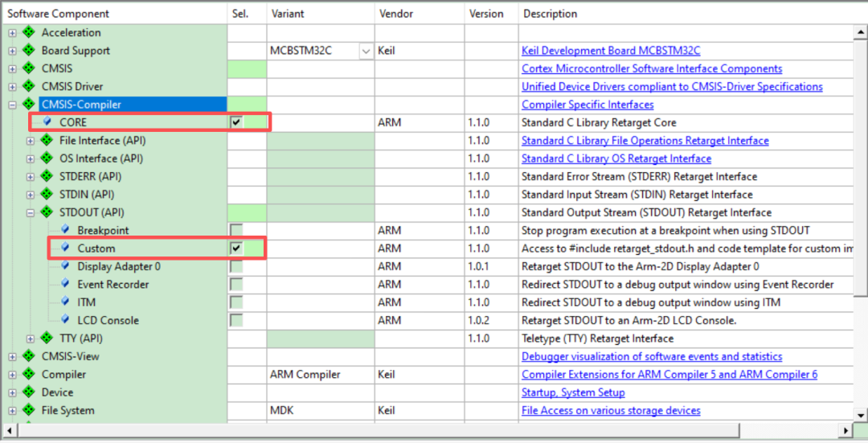Click the Board Support component icon
The height and width of the screenshot is (443, 868).
click(30, 51)
